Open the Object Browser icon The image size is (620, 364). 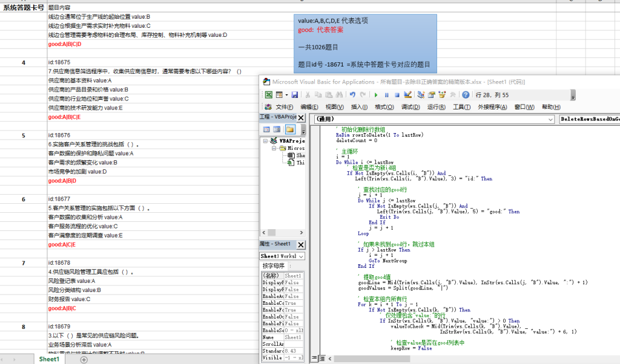coord(441,95)
